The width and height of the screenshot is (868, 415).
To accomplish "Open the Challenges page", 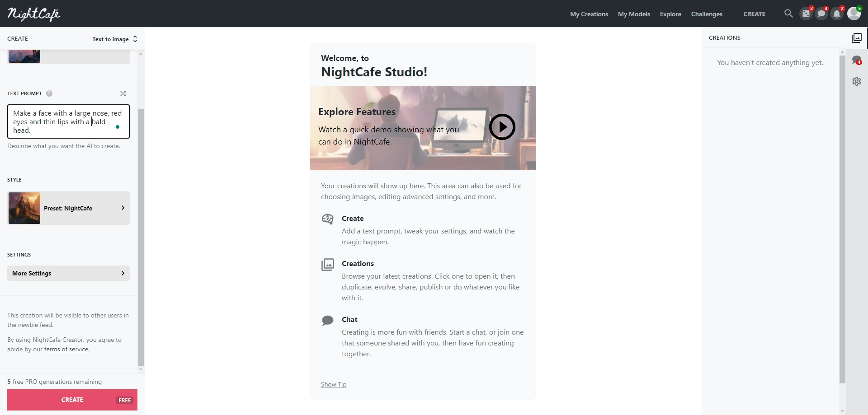I will click(x=707, y=14).
